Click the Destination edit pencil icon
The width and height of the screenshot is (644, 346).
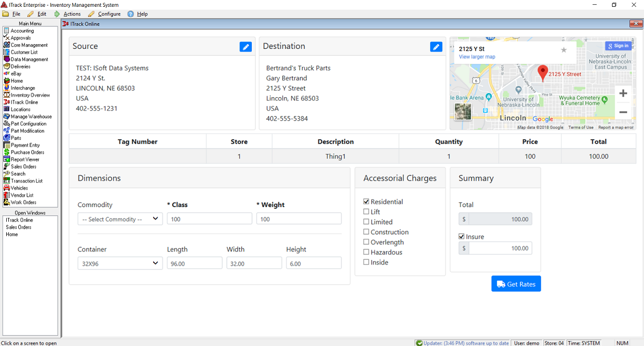pyautogui.click(x=436, y=47)
